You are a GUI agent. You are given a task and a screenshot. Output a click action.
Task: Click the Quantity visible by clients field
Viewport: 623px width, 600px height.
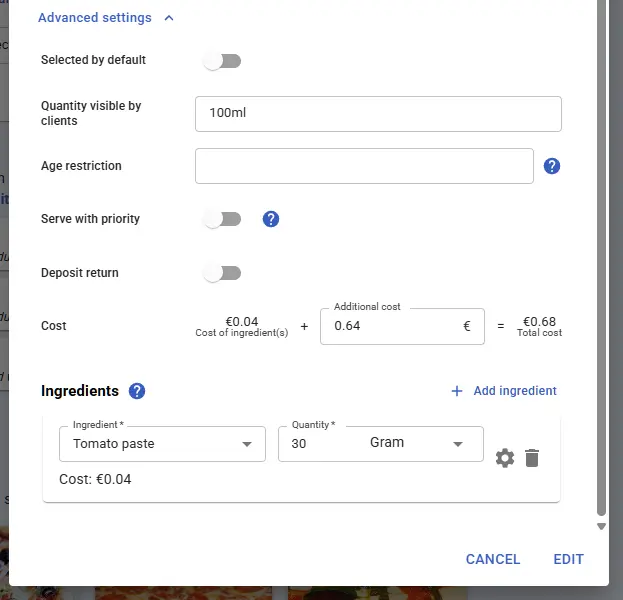378,114
